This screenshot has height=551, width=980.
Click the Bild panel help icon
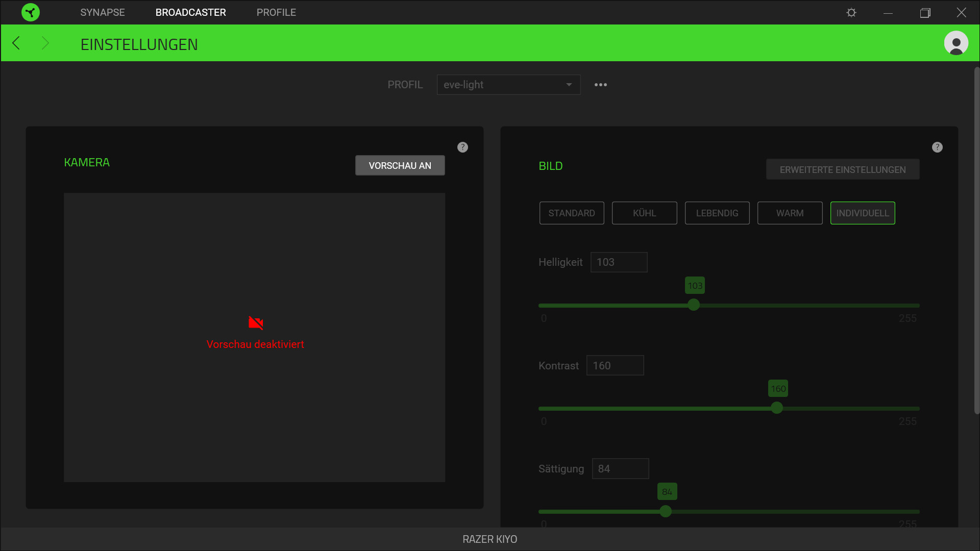937,147
